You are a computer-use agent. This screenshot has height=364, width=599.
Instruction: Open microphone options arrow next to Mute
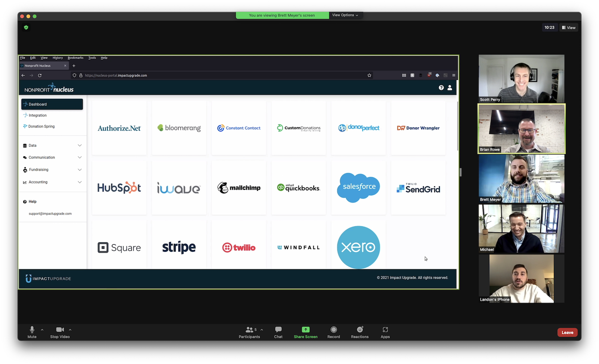(x=42, y=330)
